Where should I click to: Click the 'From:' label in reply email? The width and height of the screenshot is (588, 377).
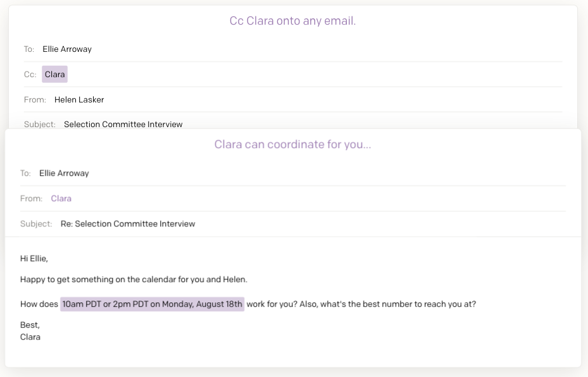coord(31,199)
